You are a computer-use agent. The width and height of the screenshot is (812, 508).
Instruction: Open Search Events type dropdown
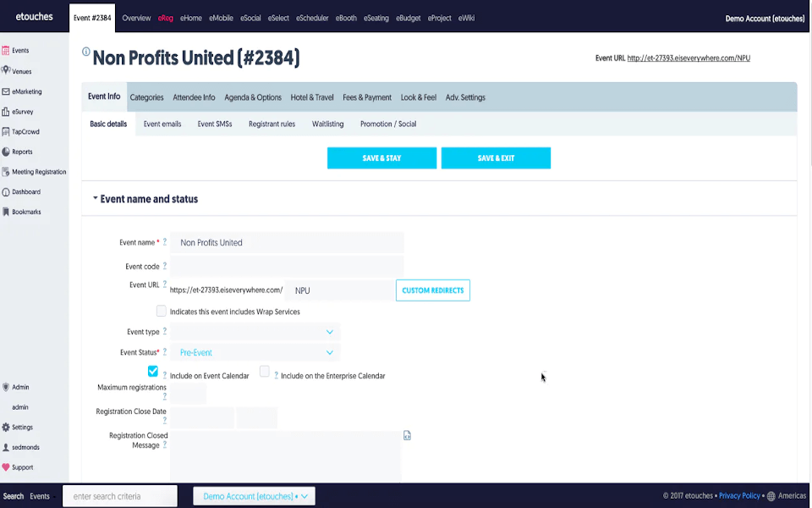[42, 496]
